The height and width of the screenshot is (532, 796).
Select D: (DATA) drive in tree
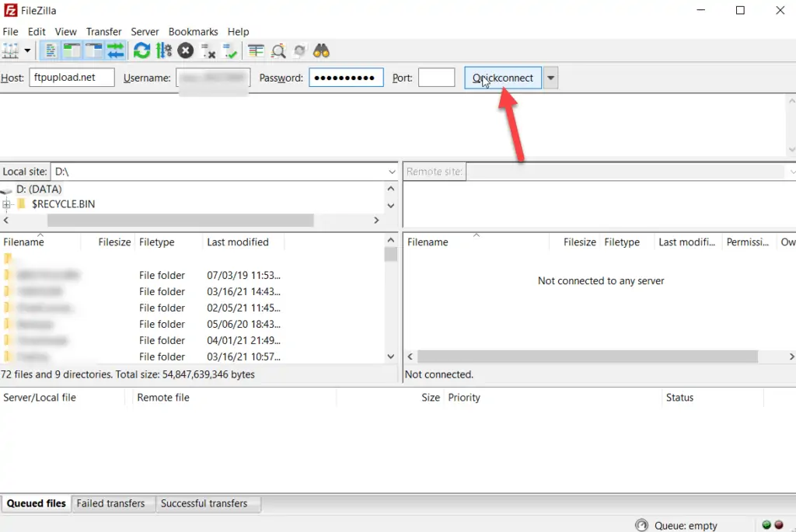39,189
